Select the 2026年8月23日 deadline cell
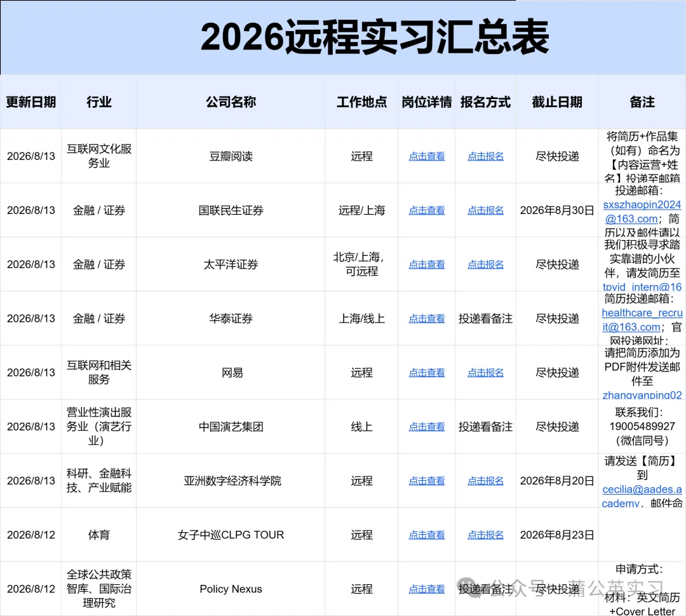 coord(557,535)
